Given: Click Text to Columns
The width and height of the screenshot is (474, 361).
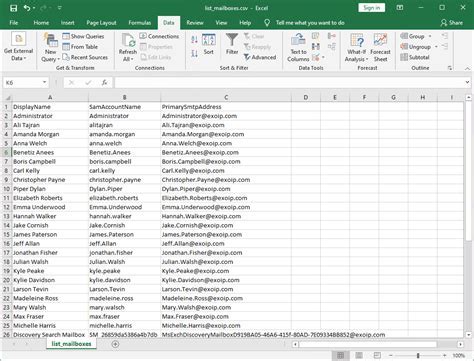Looking at the screenshot, I should (298, 48).
